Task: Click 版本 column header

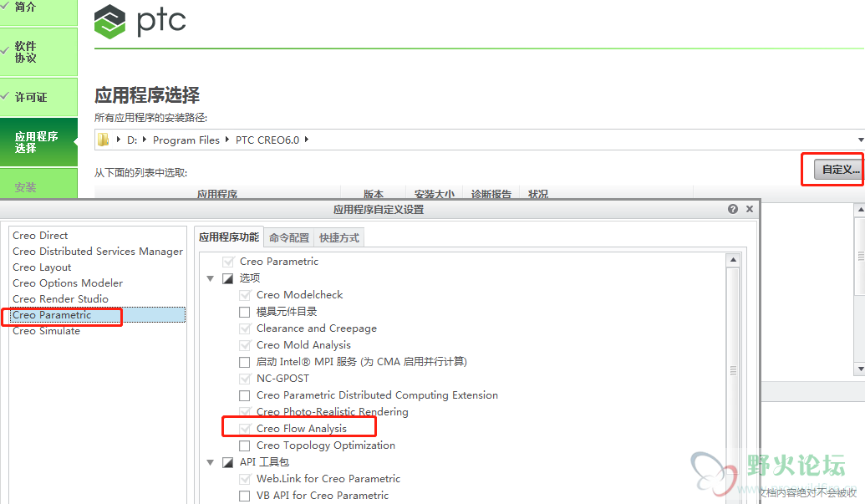Action: 374,194
